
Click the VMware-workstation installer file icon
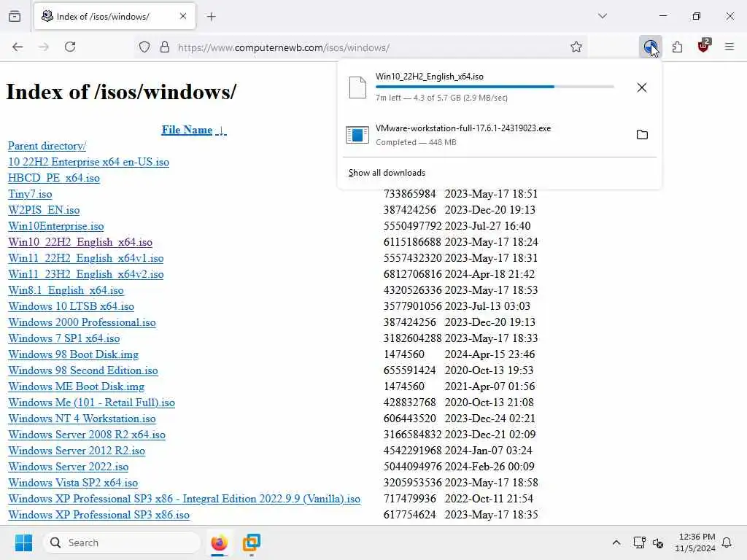tap(357, 135)
